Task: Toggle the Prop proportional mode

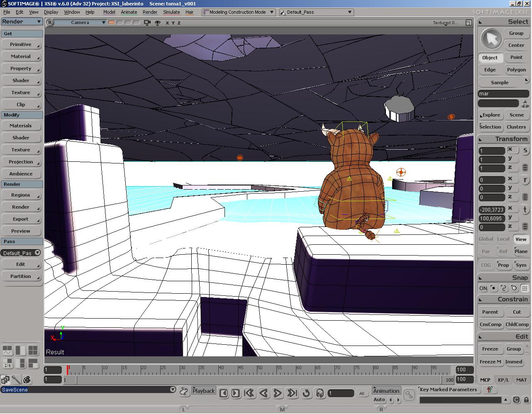Action: (x=503, y=265)
